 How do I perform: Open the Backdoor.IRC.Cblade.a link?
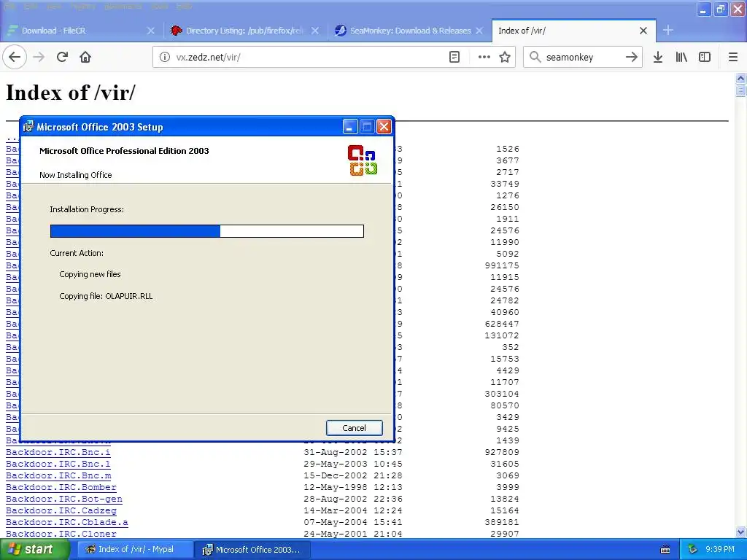coord(66,522)
